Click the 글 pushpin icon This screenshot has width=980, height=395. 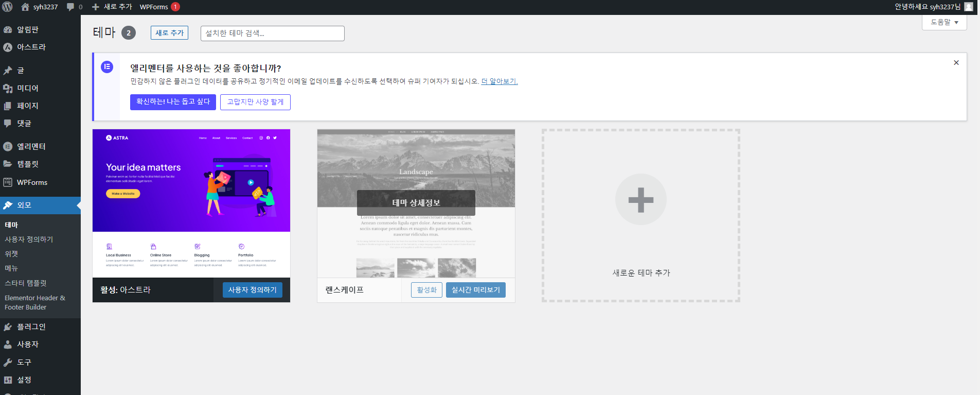[8, 71]
